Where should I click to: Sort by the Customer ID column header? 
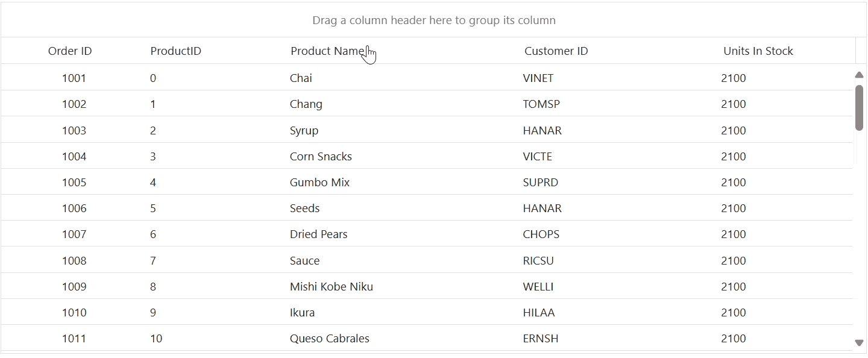556,51
